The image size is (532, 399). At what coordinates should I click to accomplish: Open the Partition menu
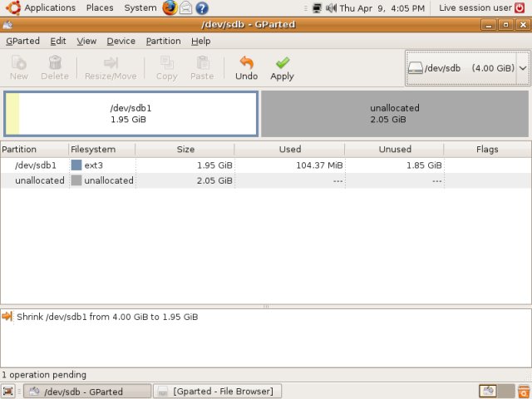pyautogui.click(x=163, y=41)
